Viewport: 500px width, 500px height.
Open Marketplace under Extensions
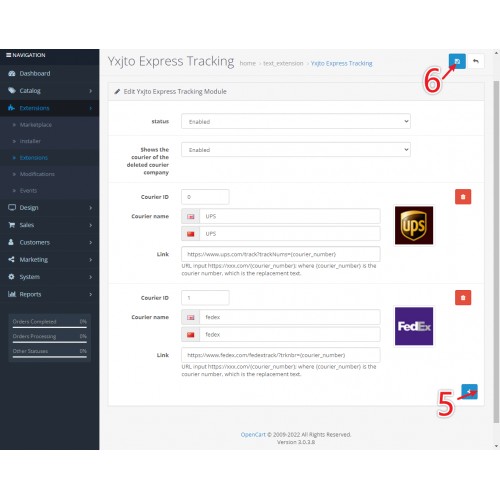tap(36, 125)
